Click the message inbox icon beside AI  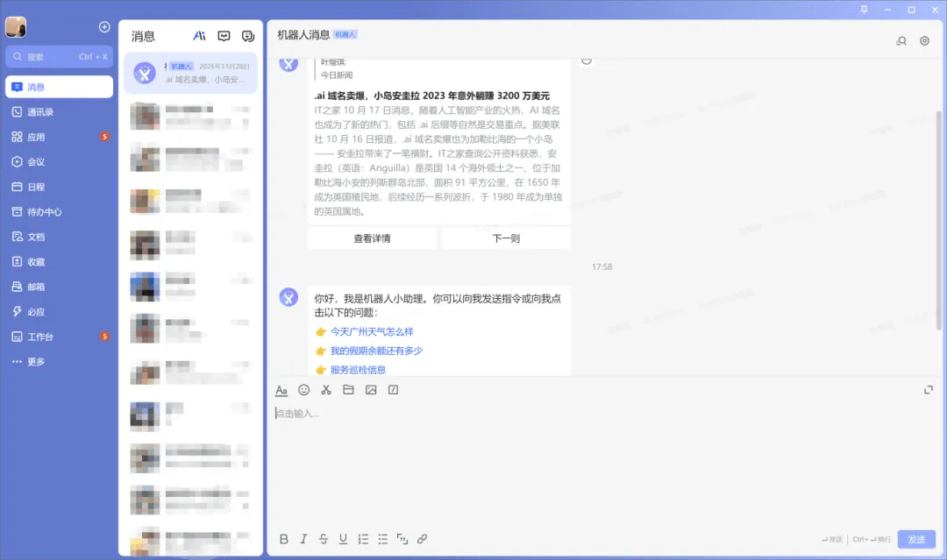pos(224,36)
